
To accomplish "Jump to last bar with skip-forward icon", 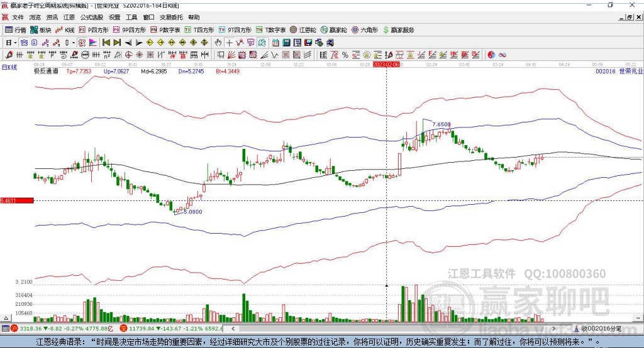I will click(117, 43).
